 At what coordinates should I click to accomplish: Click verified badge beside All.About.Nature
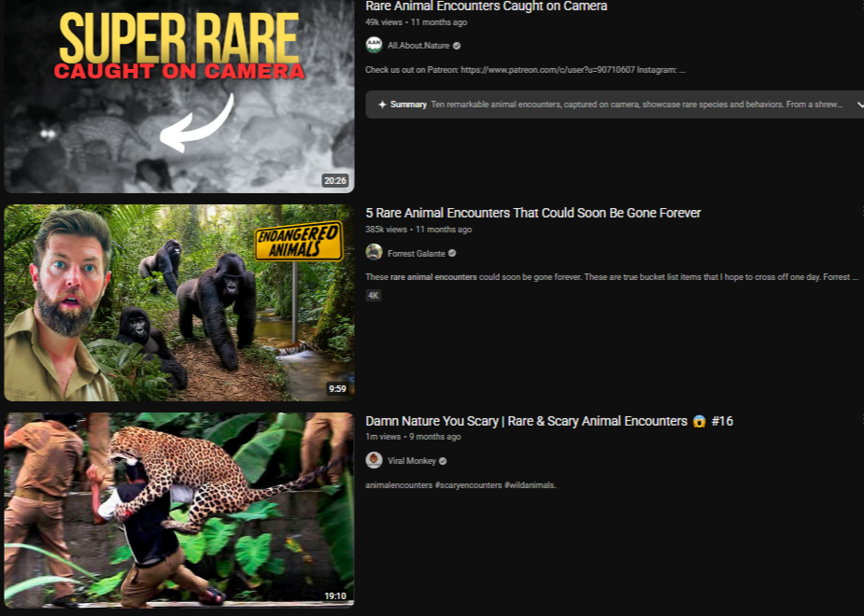pyautogui.click(x=457, y=46)
